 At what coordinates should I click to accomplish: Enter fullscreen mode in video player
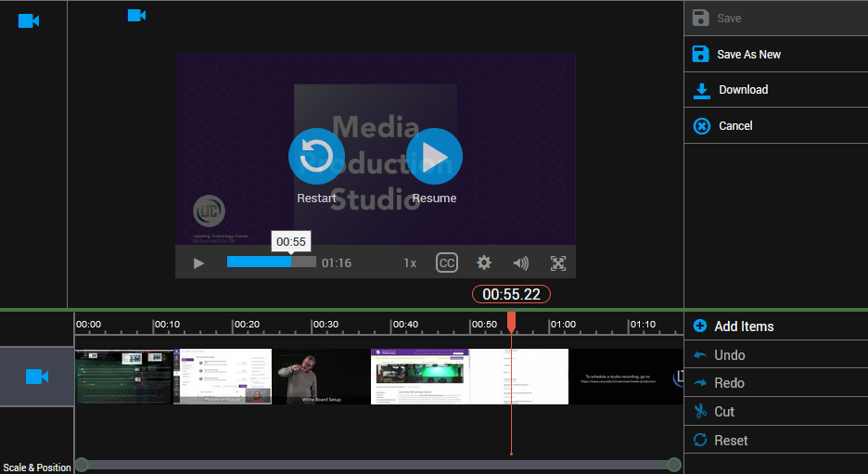pos(558,263)
